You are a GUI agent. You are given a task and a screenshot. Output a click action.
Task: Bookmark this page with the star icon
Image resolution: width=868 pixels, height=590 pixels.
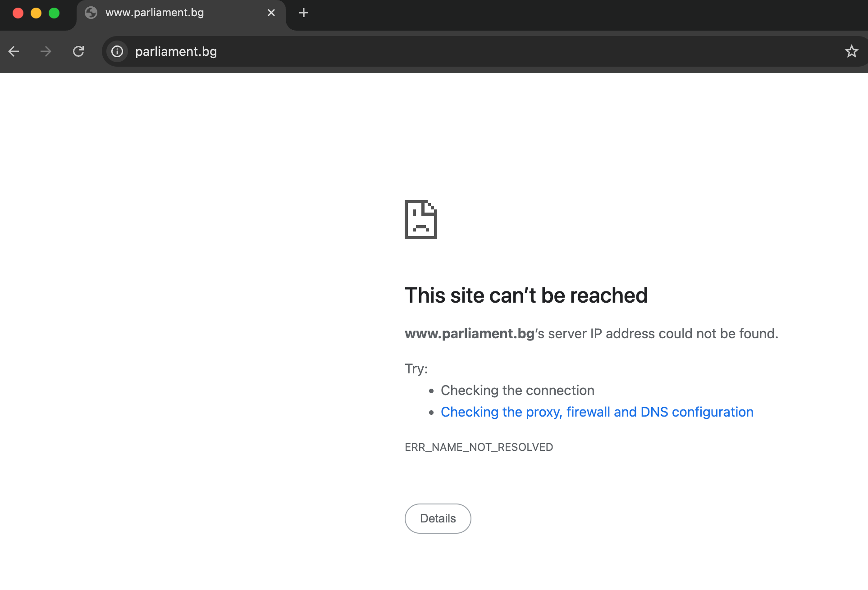(x=851, y=51)
